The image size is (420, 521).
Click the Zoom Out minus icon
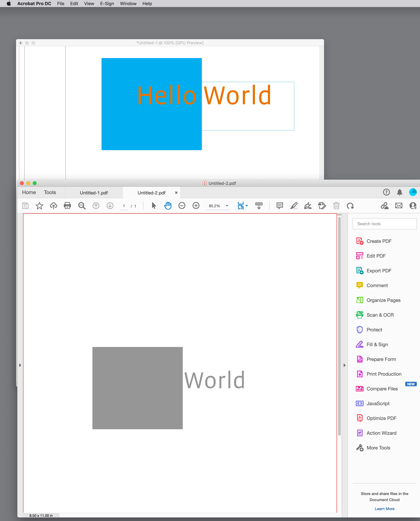[x=182, y=206]
